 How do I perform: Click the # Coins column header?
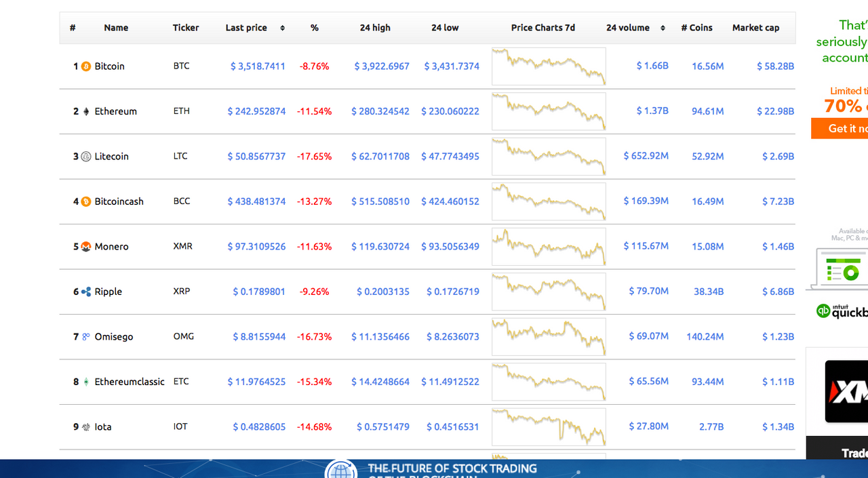(697, 28)
